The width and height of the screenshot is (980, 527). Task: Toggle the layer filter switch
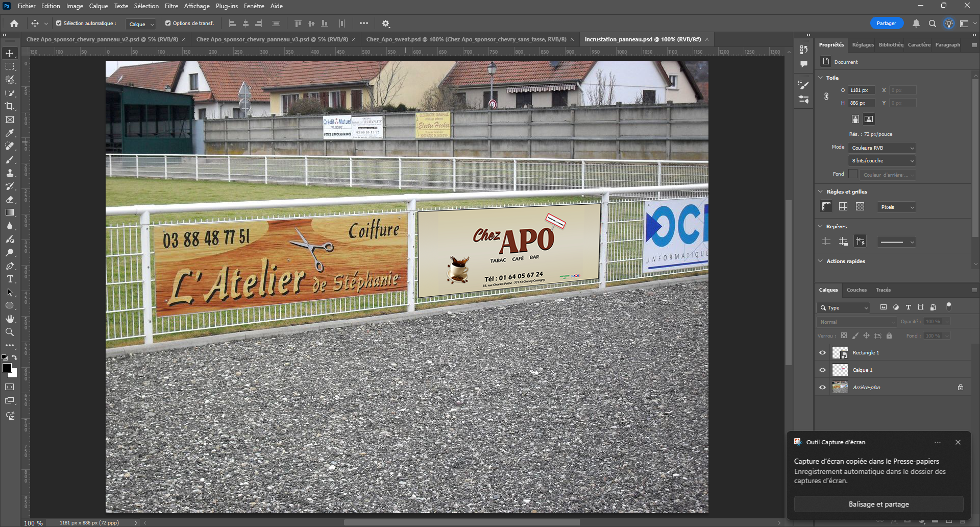coord(949,306)
